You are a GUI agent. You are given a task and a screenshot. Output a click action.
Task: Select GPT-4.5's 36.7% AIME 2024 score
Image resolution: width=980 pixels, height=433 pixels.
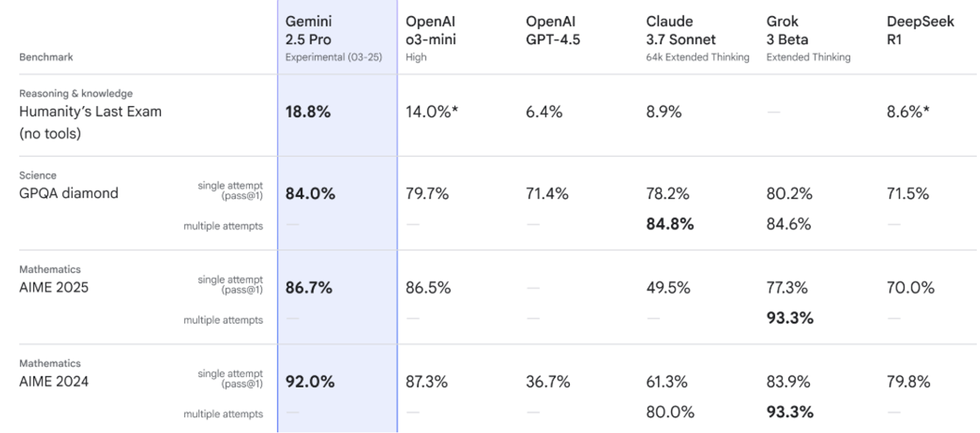pos(547,382)
